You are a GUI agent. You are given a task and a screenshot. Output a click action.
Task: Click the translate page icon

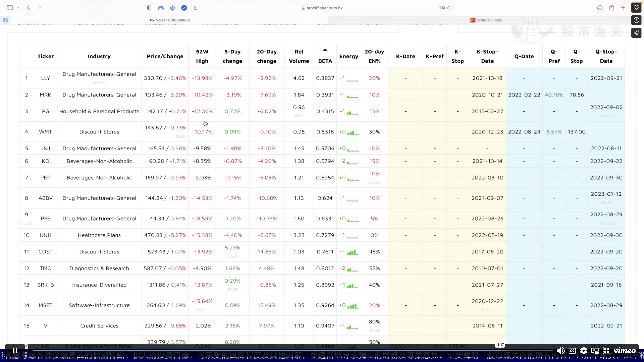pyautogui.click(x=442, y=8)
